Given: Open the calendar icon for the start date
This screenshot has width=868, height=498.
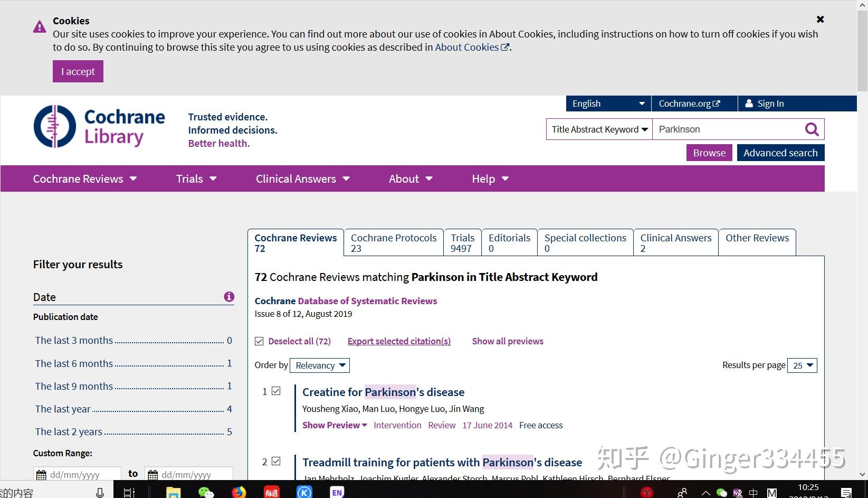Looking at the screenshot, I should (42, 474).
